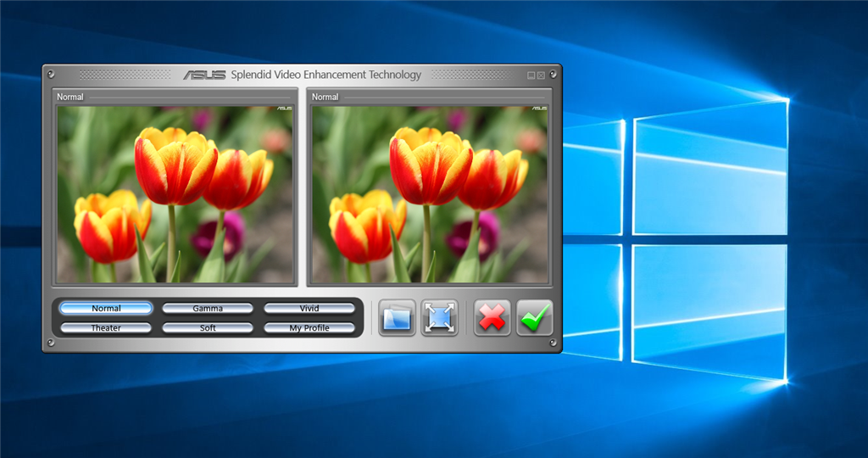Screen dimensions: 868x458
Task: Click the right tulip preview image
Action: 430,194
